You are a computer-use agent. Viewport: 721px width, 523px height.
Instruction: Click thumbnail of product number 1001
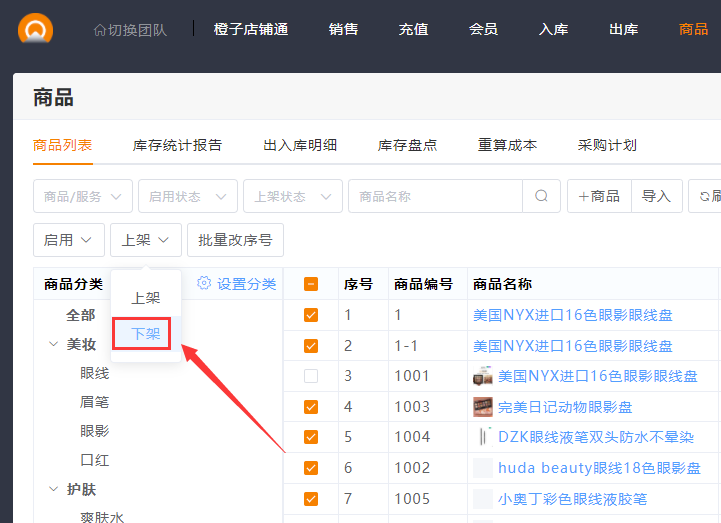tap(483, 376)
